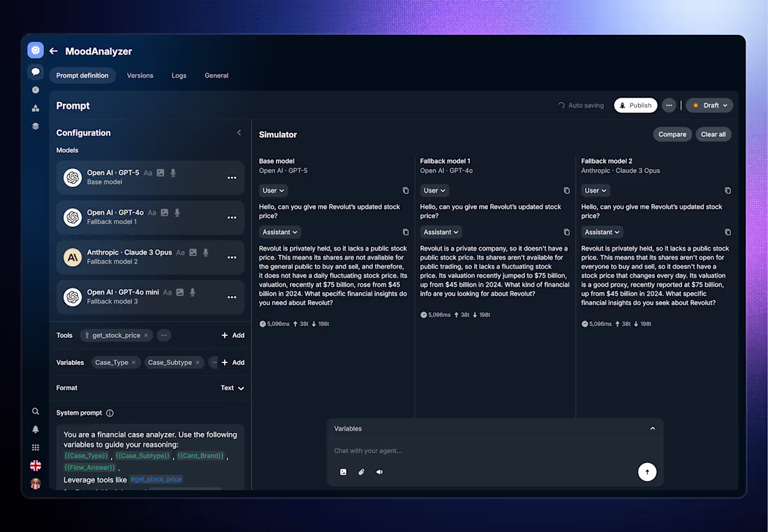Screen dimensions: 768x532
Task: Click the #get_stock_price reference in system prompt
Action: point(156,480)
